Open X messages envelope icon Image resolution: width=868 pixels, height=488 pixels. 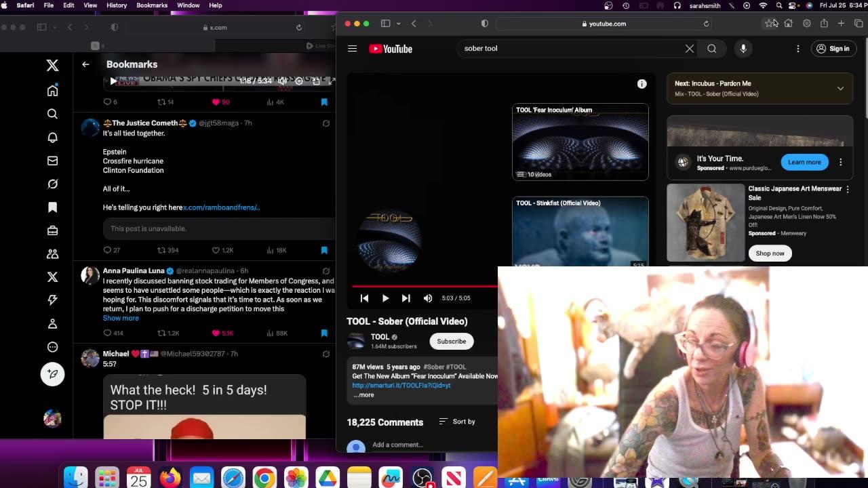coord(52,161)
